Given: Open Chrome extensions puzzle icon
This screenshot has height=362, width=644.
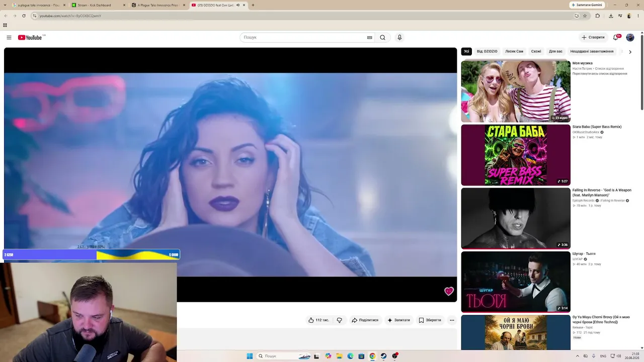Looking at the screenshot, I should pos(598,16).
